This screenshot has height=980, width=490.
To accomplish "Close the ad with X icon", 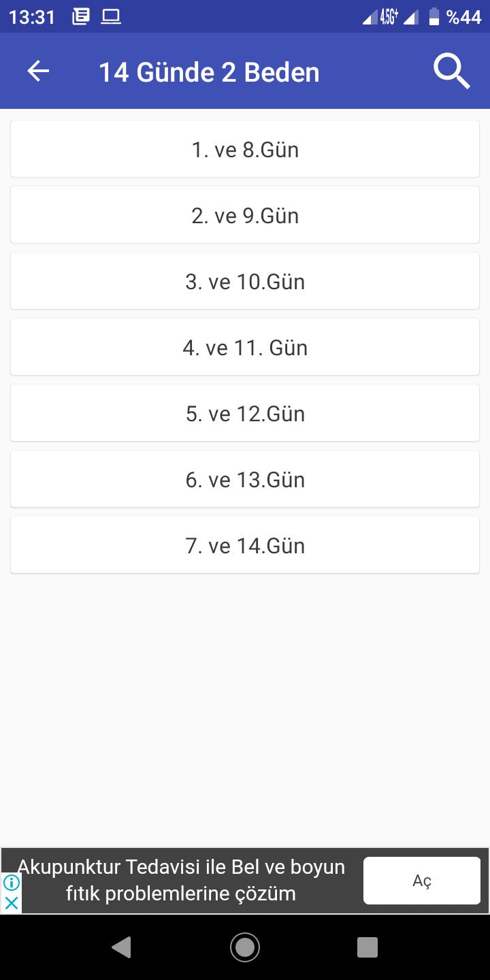I will click(x=12, y=903).
